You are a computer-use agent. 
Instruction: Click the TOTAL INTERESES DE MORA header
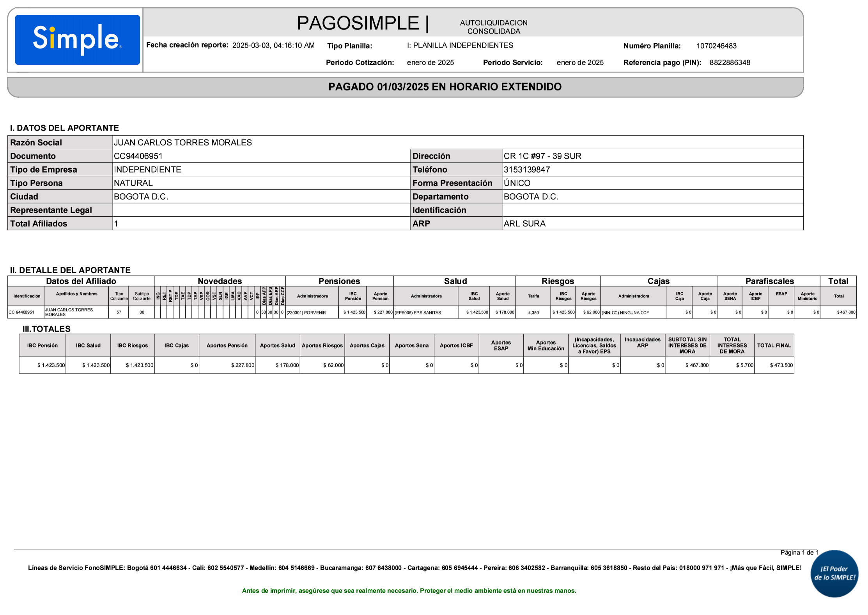(x=732, y=345)
